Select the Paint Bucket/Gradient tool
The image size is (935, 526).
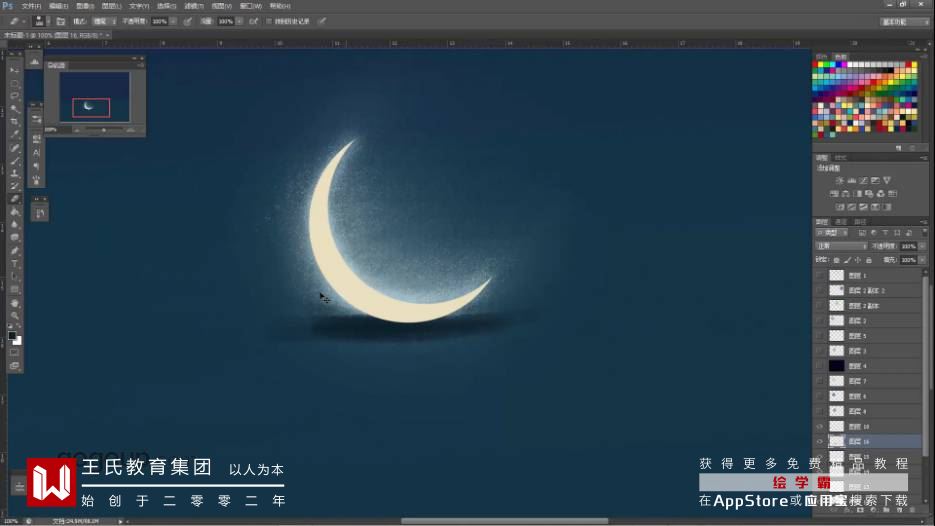pyautogui.click(x=14, y=212)
